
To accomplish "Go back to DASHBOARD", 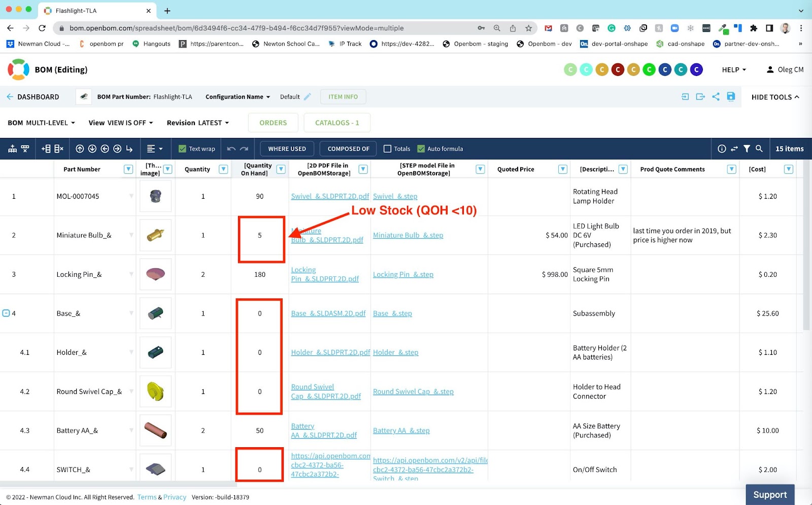I will 33,97.
